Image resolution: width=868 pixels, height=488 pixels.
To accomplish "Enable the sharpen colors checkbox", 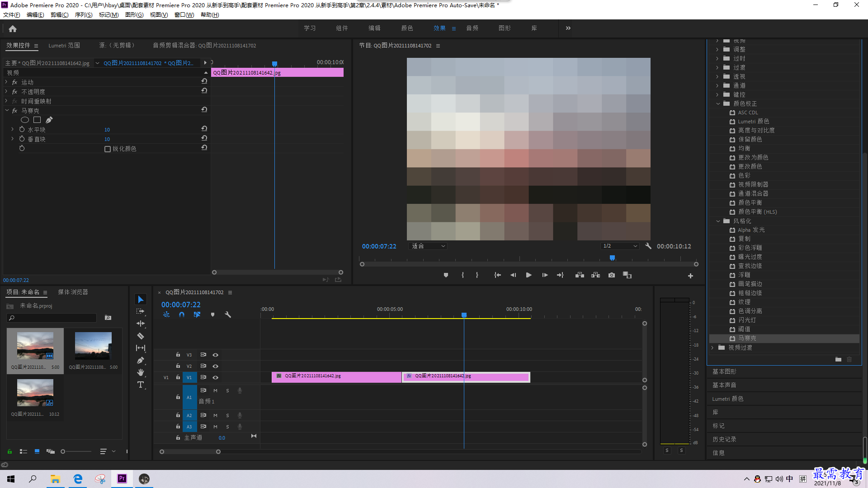I will pyautogui.click(x=108, y=149).
